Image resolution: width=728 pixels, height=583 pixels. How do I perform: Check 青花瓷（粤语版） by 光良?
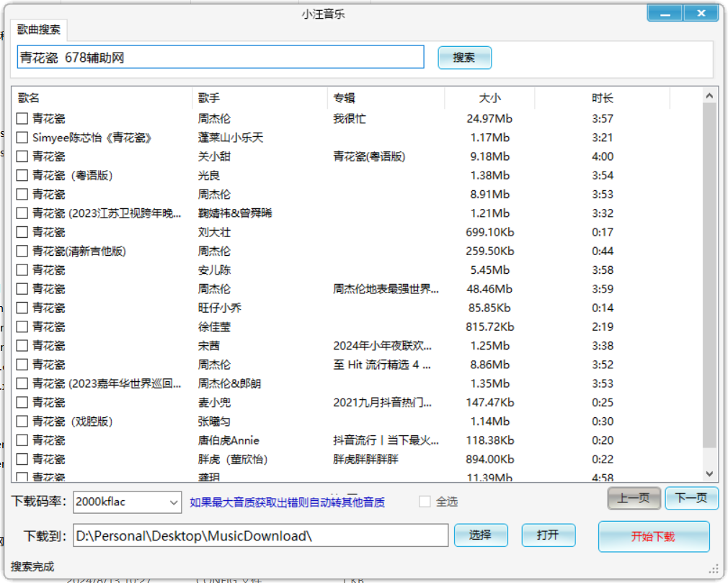click(22, 175)
